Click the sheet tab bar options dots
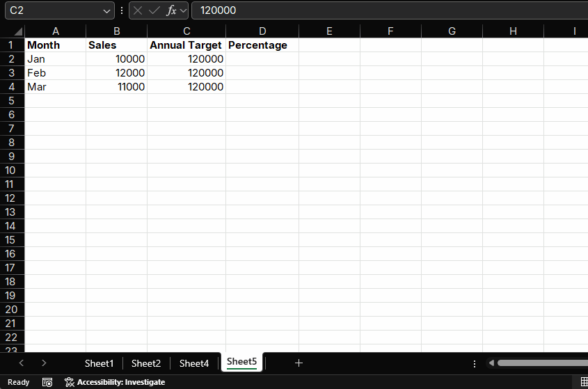Image resolution: width=588 pixels, height=389 pixels. (x=475, y=363)
